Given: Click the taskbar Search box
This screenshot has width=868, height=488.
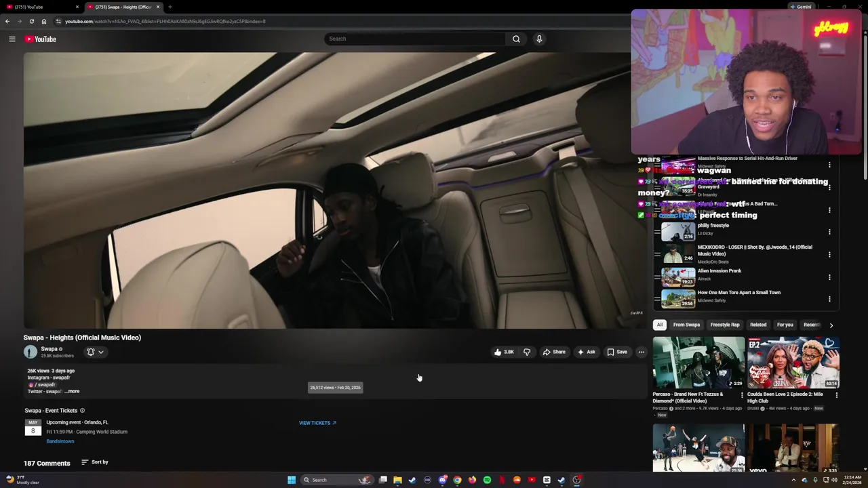Looking at the screenshot, I should 337,480.
